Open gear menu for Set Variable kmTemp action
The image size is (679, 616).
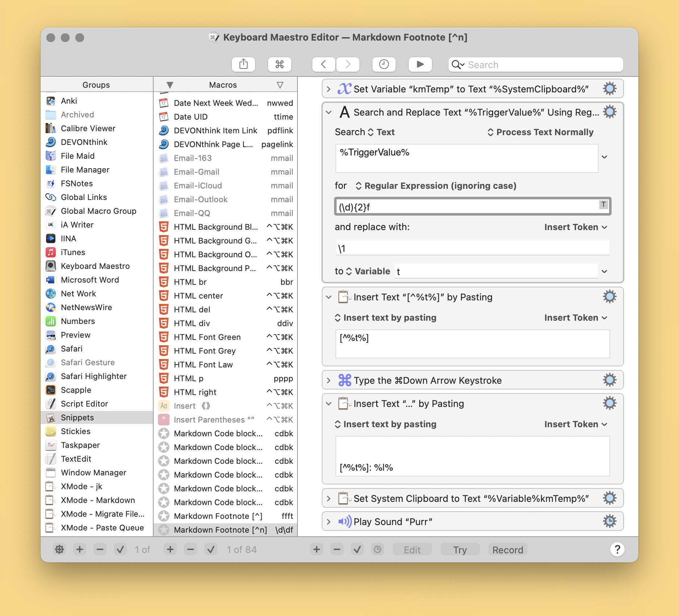pos(609,88)
